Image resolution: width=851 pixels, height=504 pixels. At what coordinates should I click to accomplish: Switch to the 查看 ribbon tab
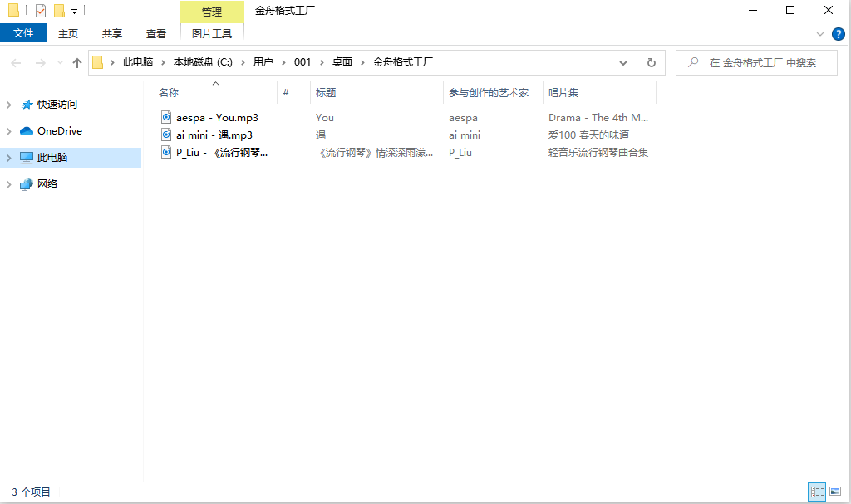click(x=155, y=34)
